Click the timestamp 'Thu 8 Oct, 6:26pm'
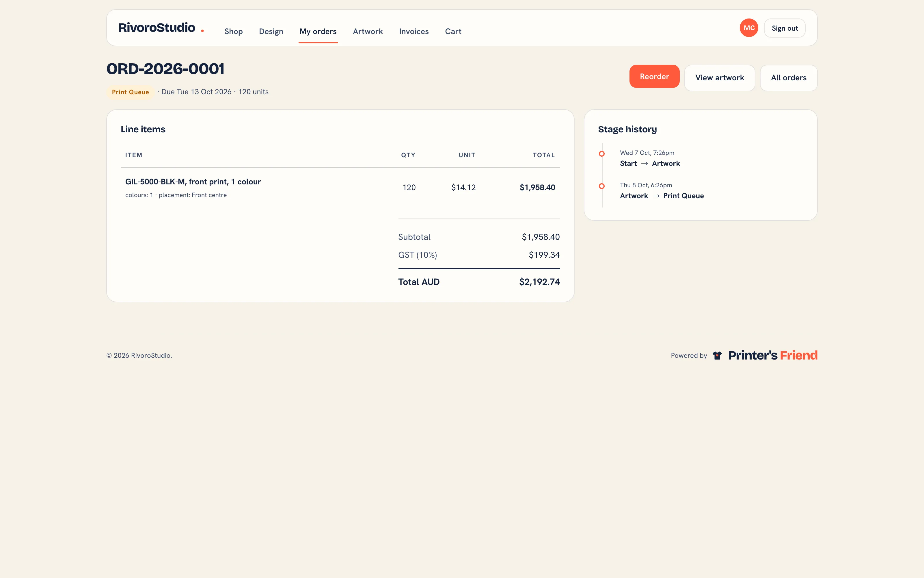The height and width of the screenshot is (578, 924). (646, 185)
